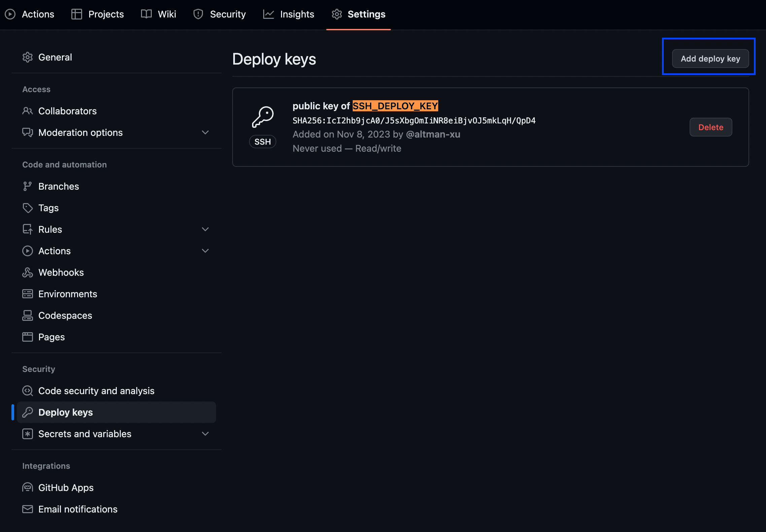Image resolution: width=766 pixels, height=532 pixels.
Task: Click the Email notifications envelope icon
Action: click(x=28, y=509)
